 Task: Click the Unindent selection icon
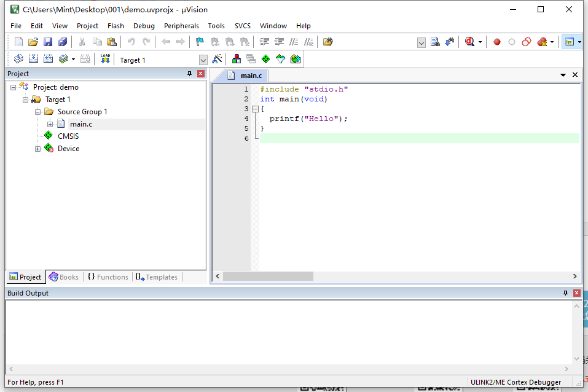(280, 42)
